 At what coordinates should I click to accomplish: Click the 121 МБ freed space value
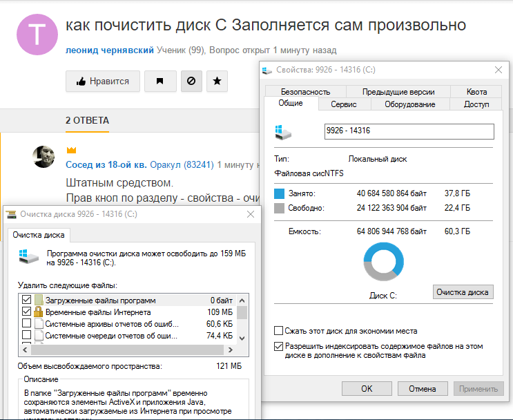tap(229, 366)
